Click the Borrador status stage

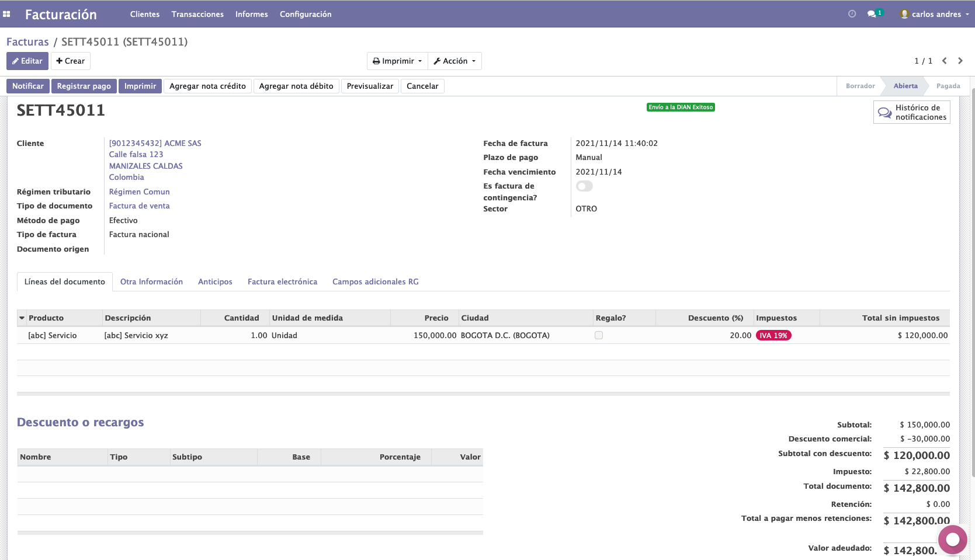pos(860,86)
